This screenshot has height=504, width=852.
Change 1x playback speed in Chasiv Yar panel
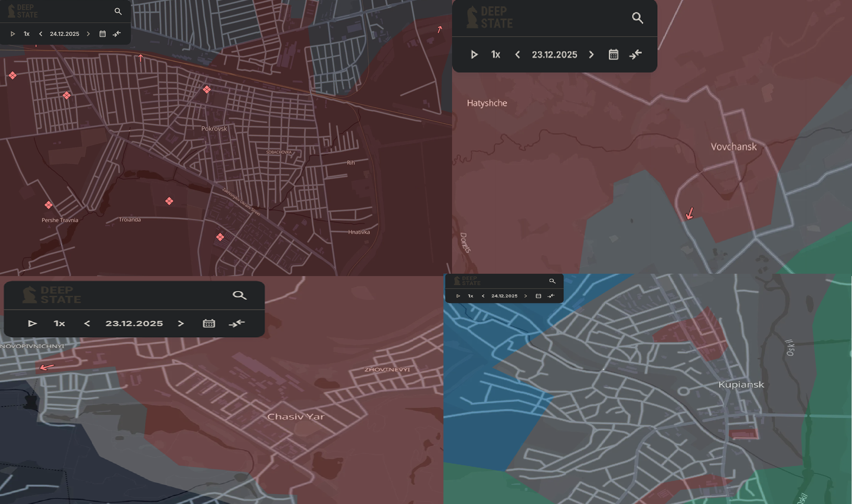tap(59, 323)
